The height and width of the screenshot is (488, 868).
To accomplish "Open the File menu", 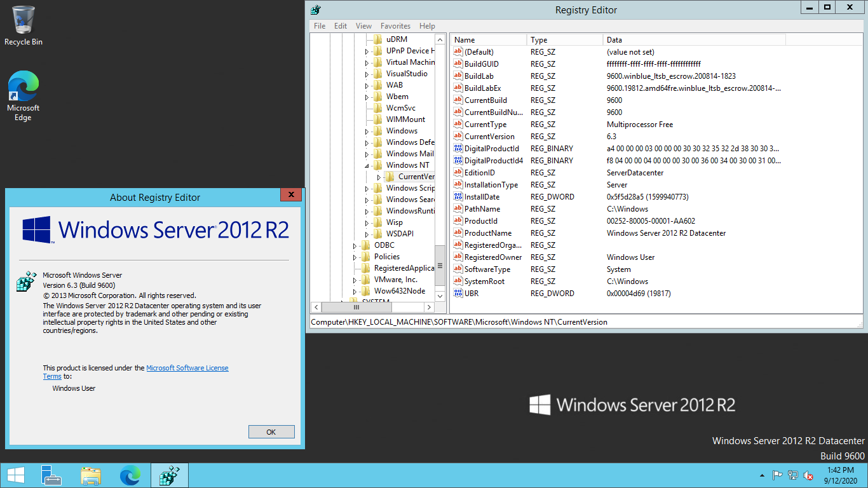I will 320,26.
